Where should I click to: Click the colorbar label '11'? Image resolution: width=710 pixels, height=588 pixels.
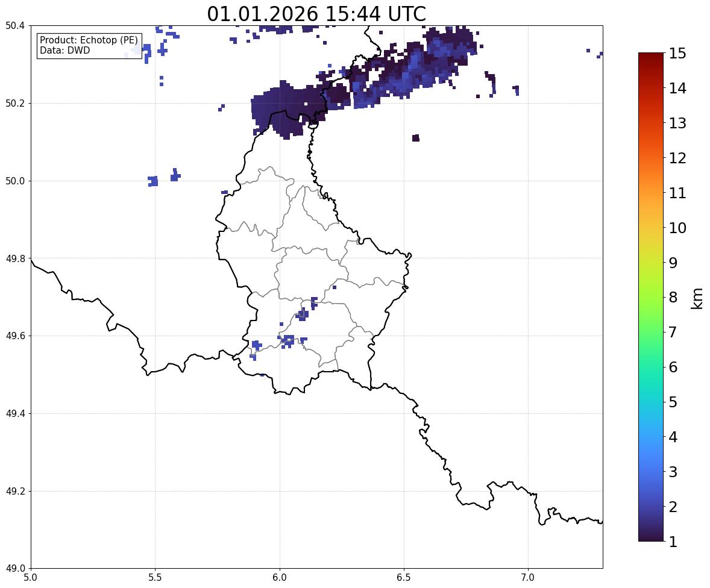(677, 193)
